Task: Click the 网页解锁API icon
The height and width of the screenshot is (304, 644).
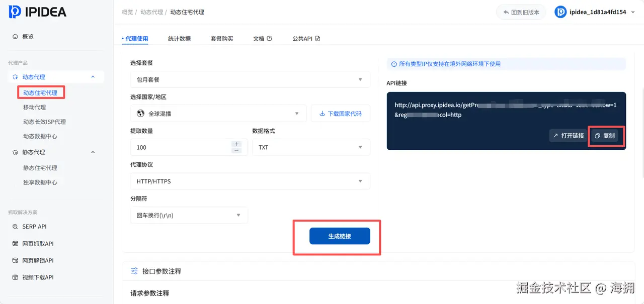Action: (x=15, y=260)
